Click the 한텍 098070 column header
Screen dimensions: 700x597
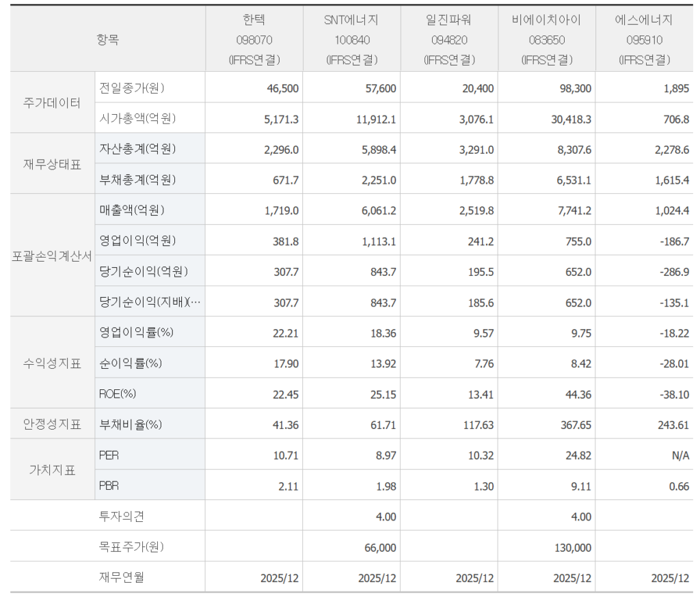254,39
